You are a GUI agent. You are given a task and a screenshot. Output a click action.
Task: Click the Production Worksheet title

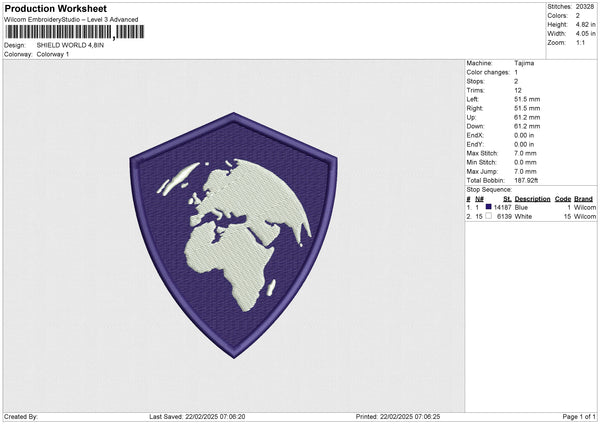point(55,8)
